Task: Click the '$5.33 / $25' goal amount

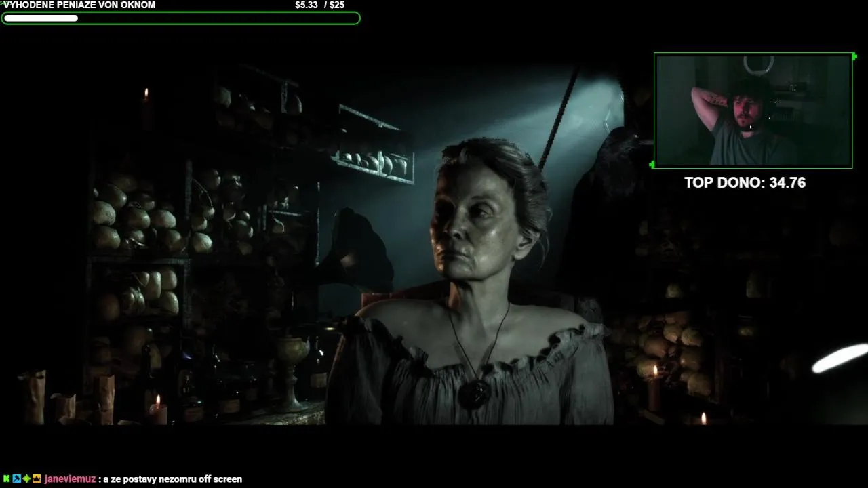Action: tap(319, 5)
